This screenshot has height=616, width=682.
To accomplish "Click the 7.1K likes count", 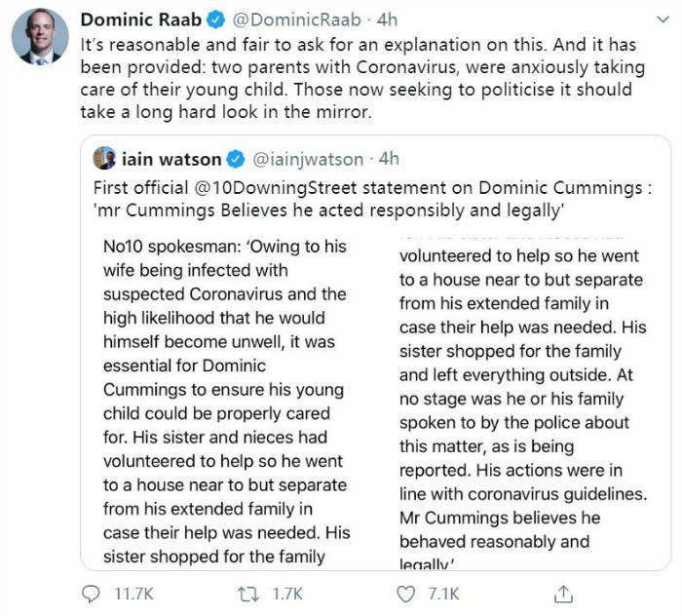I will pos(443,593).
